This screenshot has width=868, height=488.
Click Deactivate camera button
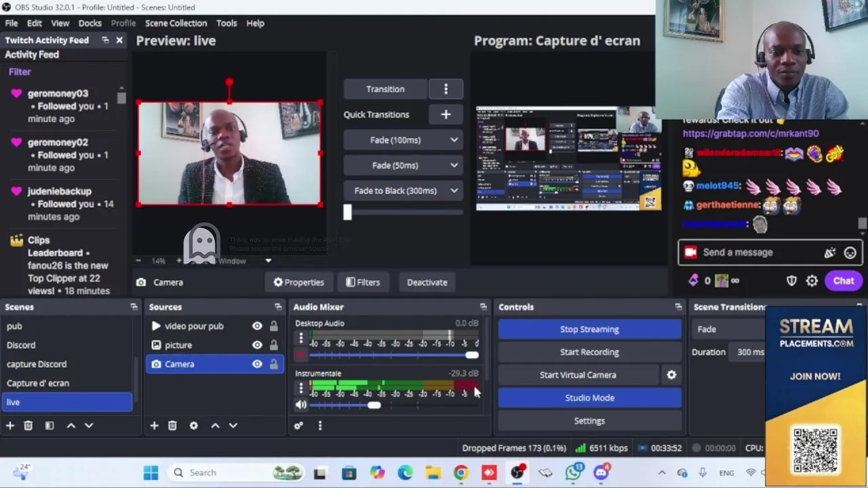427,283
